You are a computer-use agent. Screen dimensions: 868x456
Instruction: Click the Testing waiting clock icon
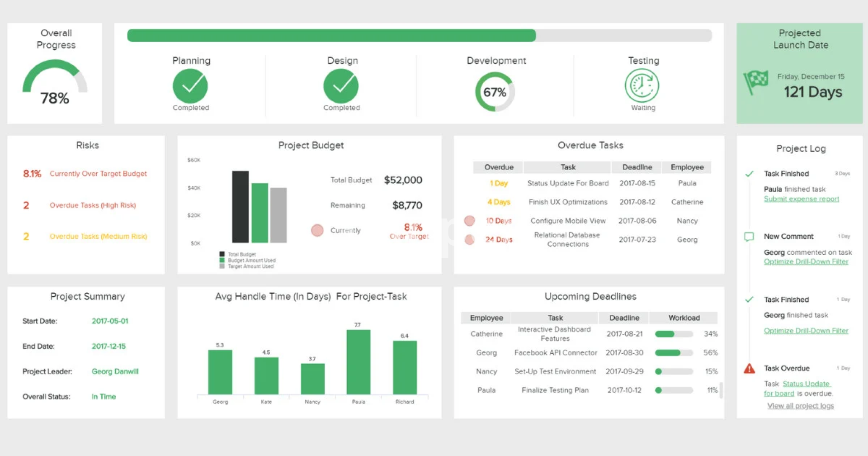click(642, 85)
